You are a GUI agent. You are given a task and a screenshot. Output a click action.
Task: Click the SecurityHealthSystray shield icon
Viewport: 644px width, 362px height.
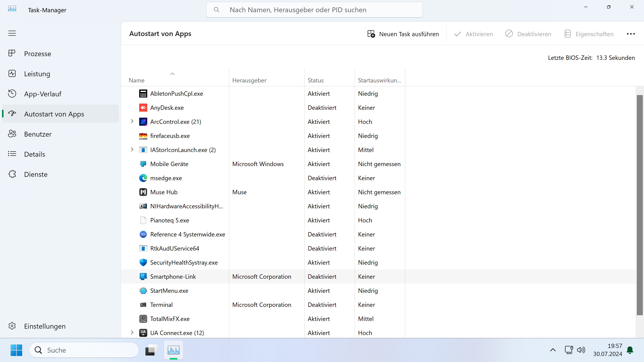click(143, 263)
